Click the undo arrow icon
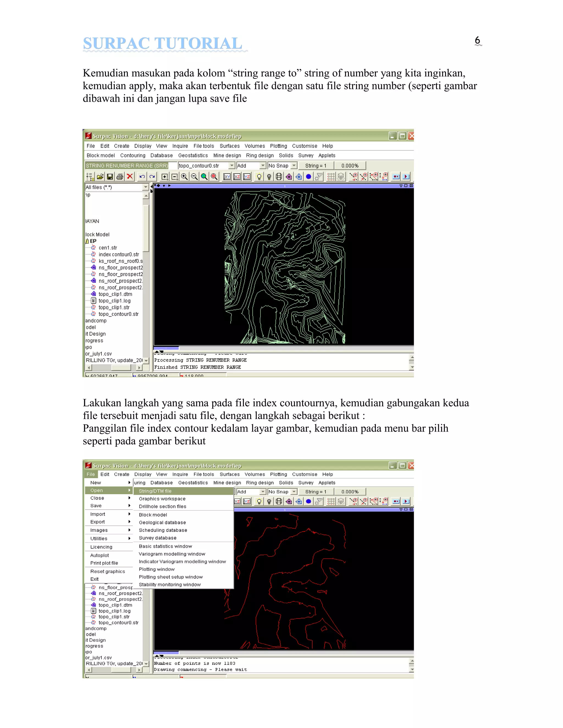The height and width of the screenshot is (728, 563). pos(142,177)
